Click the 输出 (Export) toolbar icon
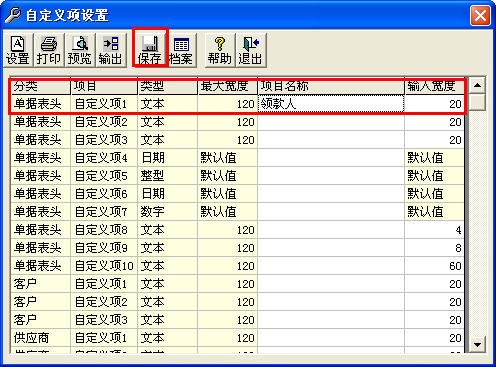The image size is (496, 367). [x=110, y=50]
